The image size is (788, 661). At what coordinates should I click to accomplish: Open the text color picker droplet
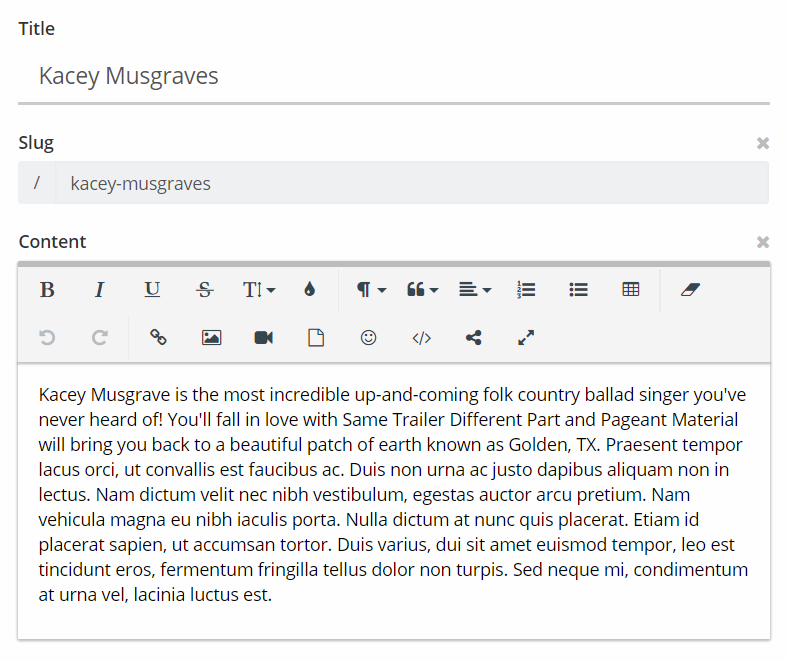309,290
